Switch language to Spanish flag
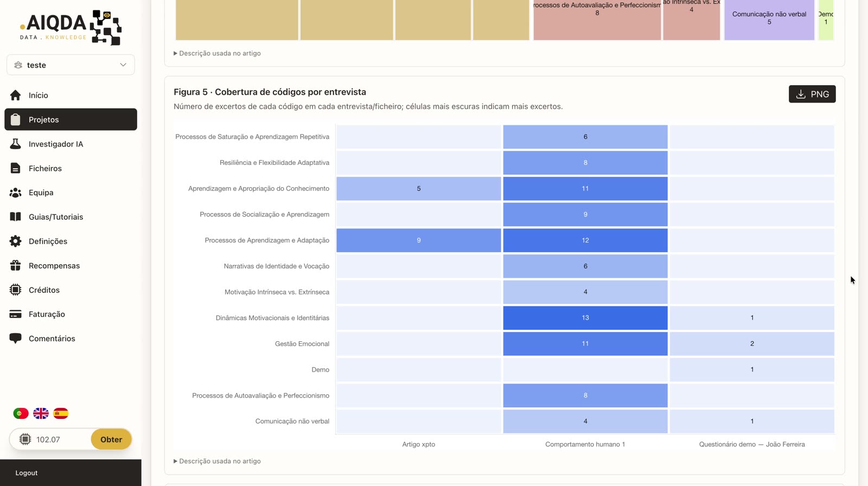Viewport: 868px width, 486px height. [61, 413]
